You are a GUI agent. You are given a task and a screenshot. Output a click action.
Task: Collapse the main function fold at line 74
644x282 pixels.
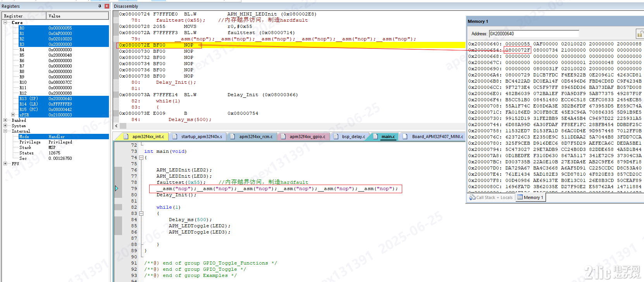tap(141, 157)
